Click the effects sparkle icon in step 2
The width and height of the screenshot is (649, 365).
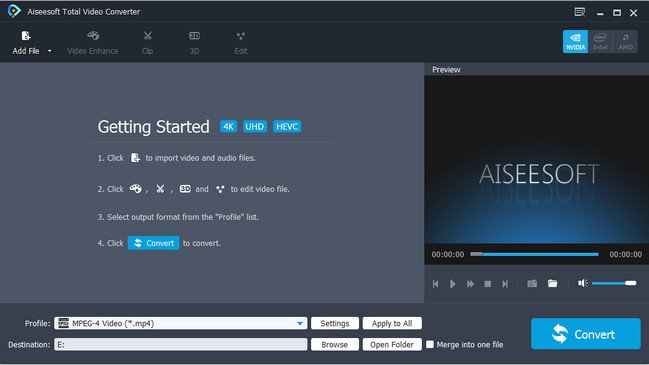(x=220, y=189)
